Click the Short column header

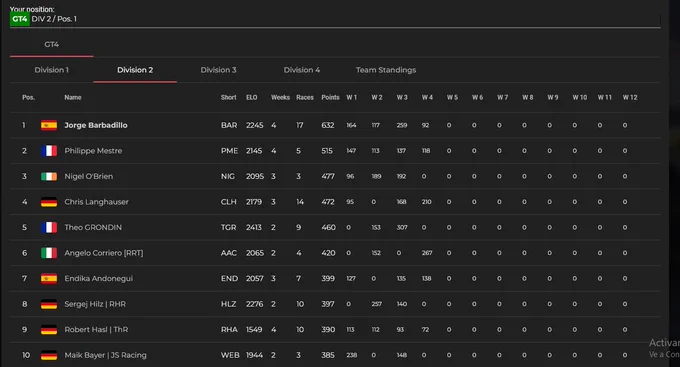point(229,97)
